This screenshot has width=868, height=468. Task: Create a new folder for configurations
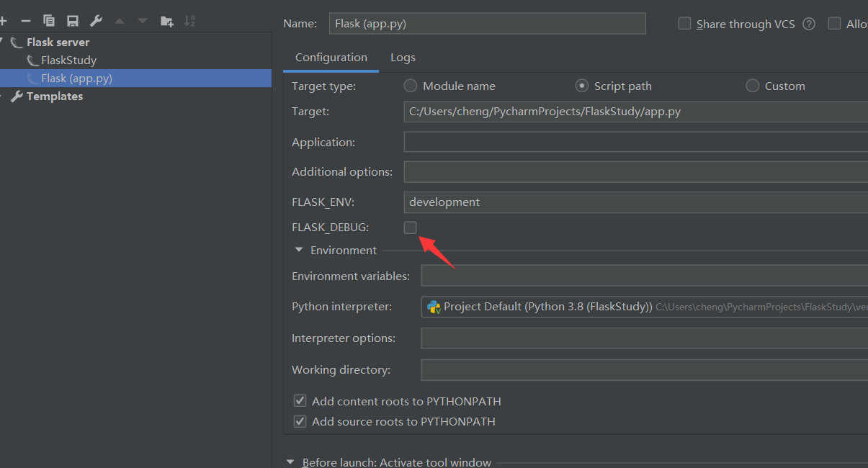click(166, 20)
